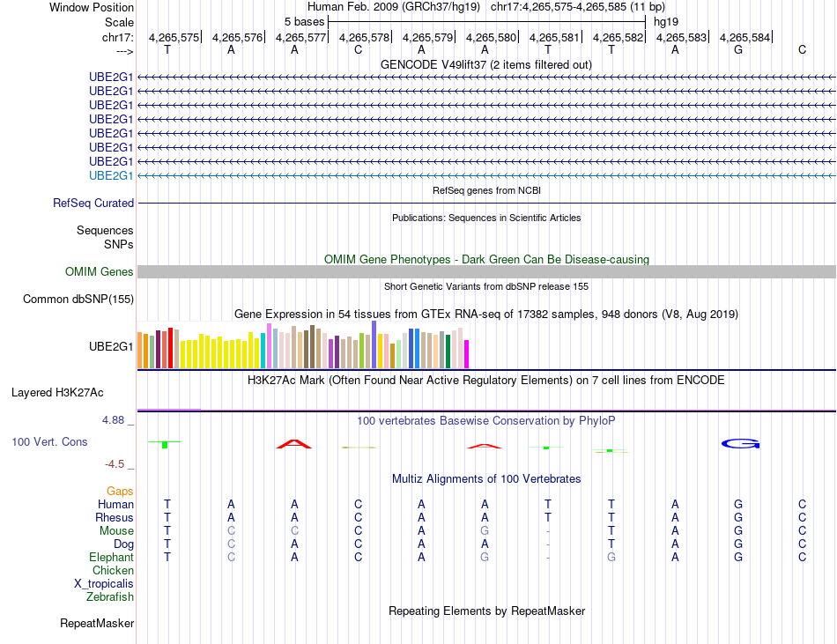
Task: Open the H3K27Ac Mark track title
Action: point(486,381)
